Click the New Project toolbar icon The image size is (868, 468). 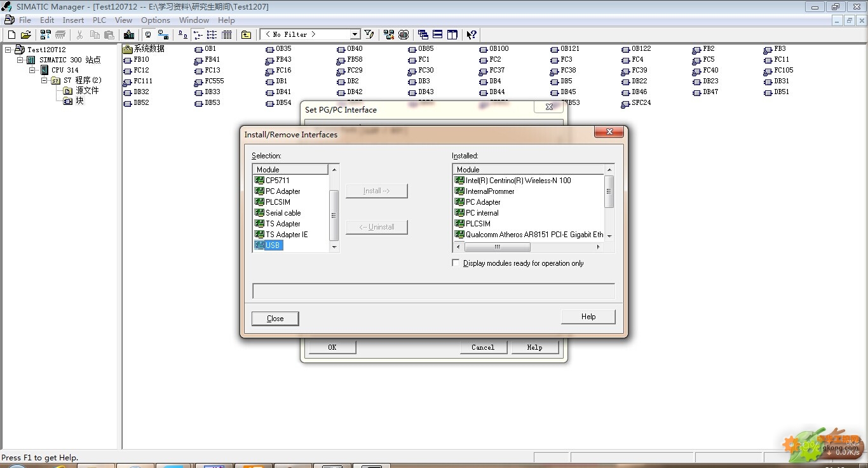pos(11,34)
